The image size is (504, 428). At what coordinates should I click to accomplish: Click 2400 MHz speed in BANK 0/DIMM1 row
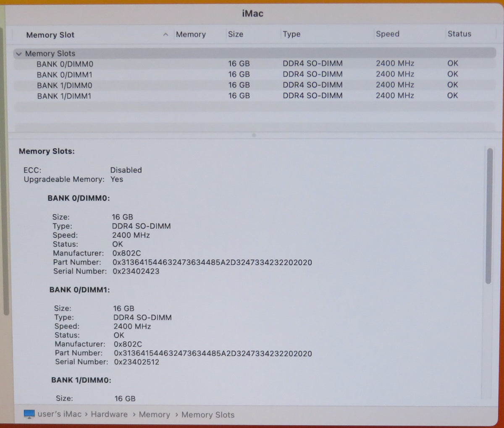click(x=395, y=74)
